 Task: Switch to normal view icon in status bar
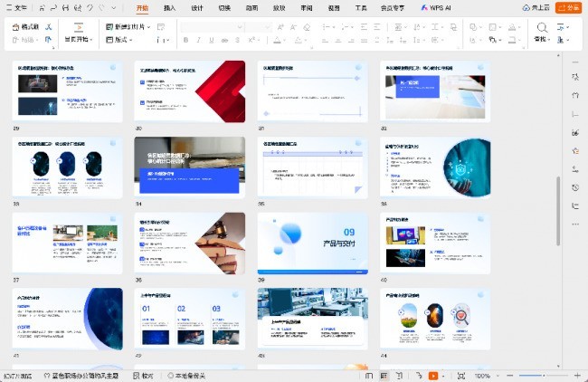pyautogui.click(x=369, y=376)
